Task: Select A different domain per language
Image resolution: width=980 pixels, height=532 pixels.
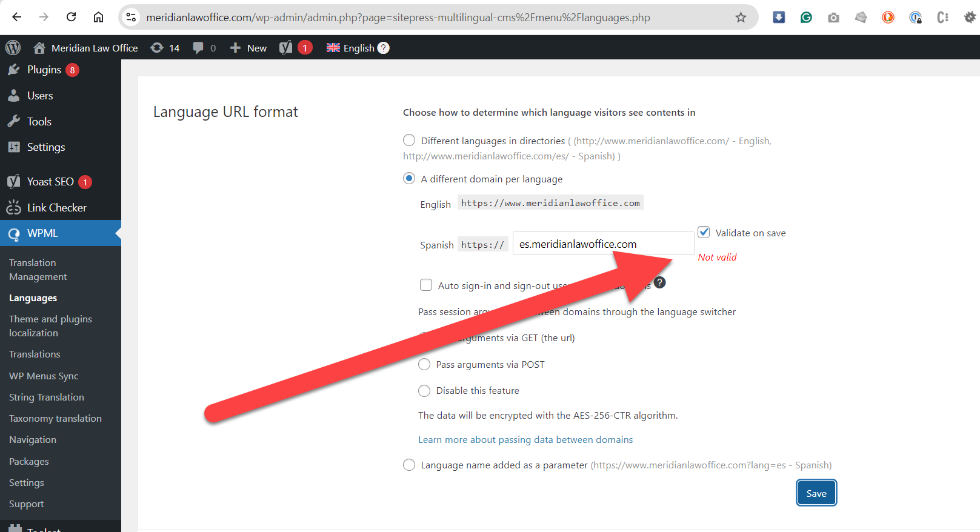Action: click(409, 179)
